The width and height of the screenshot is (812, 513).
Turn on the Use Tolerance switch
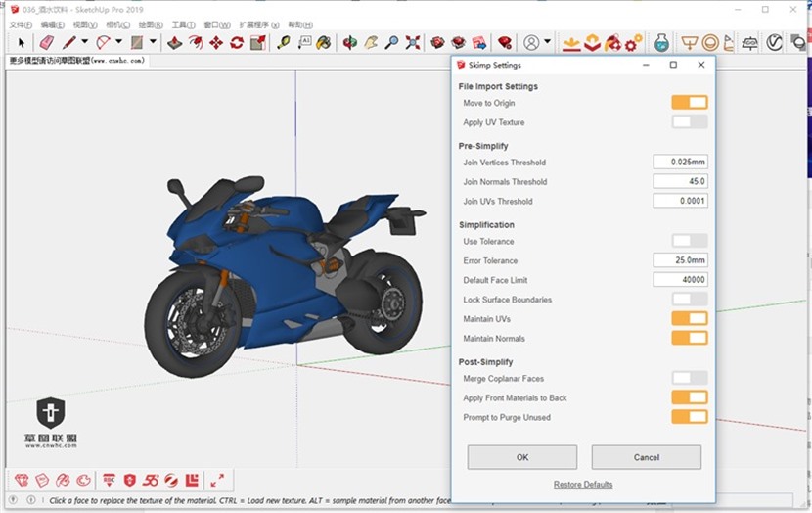tap(690, 241)
